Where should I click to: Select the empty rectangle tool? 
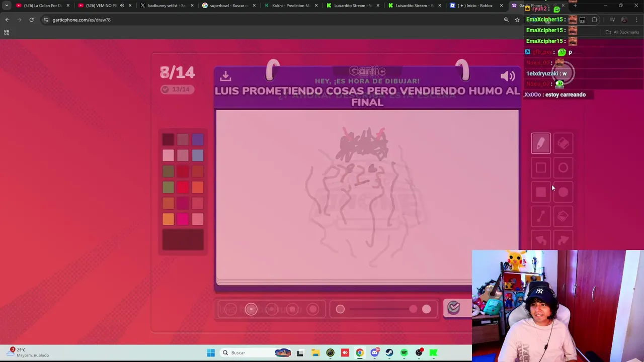pos(541,168)
